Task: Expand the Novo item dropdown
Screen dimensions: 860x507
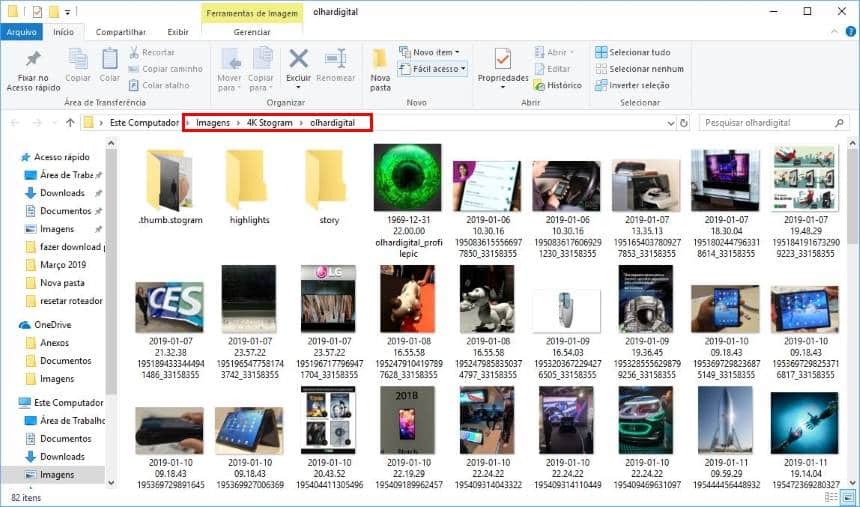Action: [x=430, y=52]
